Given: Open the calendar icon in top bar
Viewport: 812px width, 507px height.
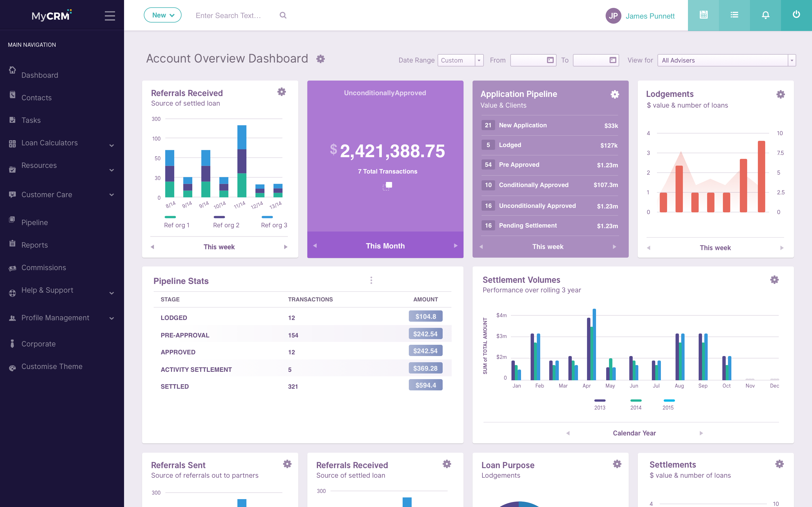Looking at the screenshot, I should (x=704, y=15).
